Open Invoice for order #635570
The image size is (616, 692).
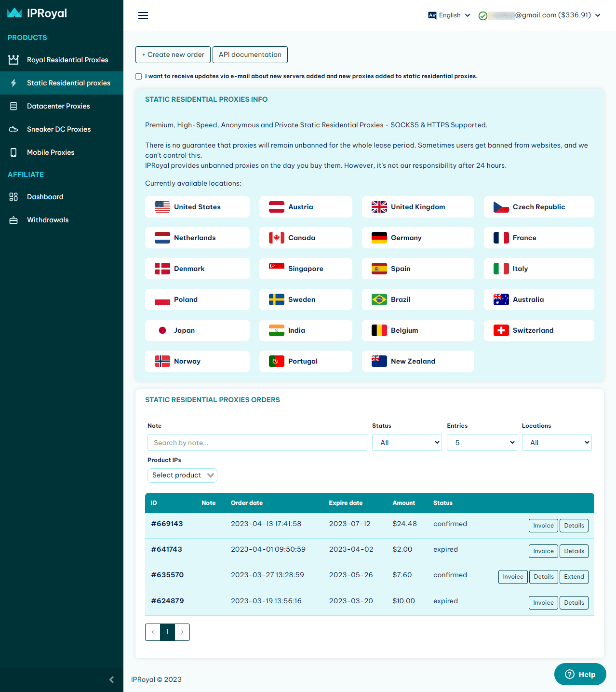(513, 577)
